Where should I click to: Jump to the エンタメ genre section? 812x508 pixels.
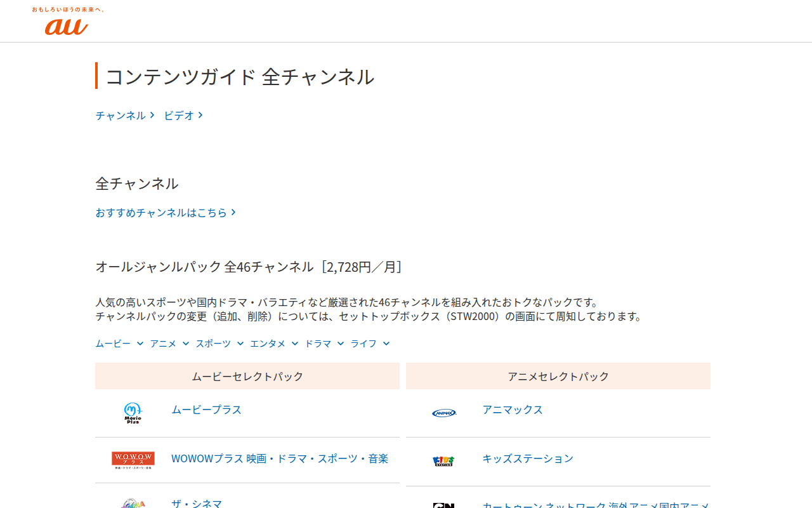click(x=274, y=344)
